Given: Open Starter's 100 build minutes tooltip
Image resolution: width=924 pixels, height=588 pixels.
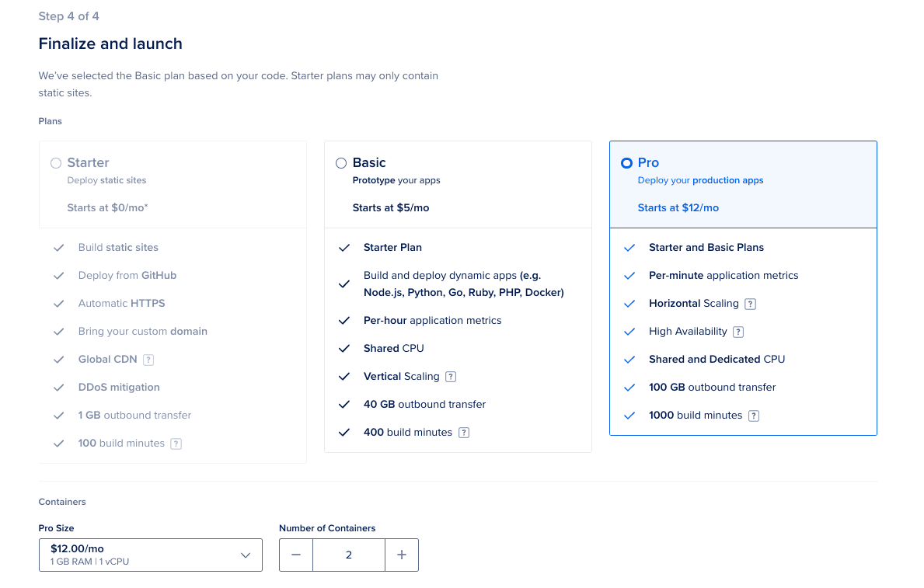Looking at the screenshot, I should pyautogui.click(x=176, y=443).
